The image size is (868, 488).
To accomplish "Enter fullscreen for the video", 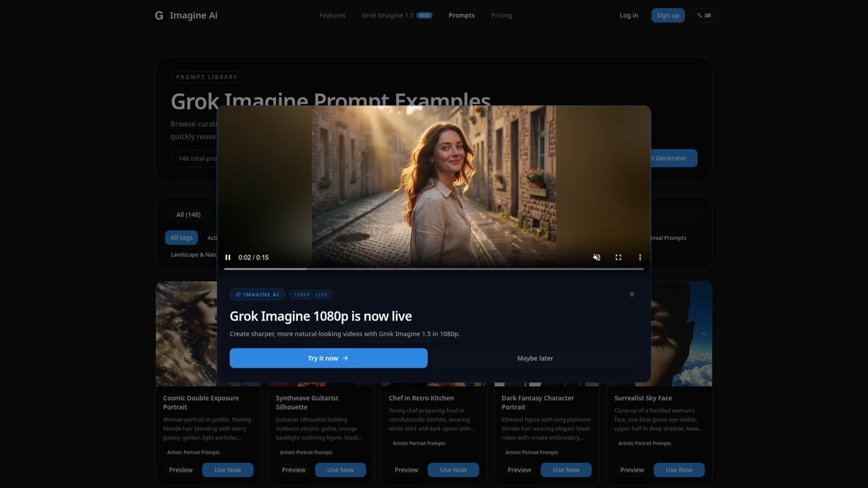I will (x=618, y=258).
